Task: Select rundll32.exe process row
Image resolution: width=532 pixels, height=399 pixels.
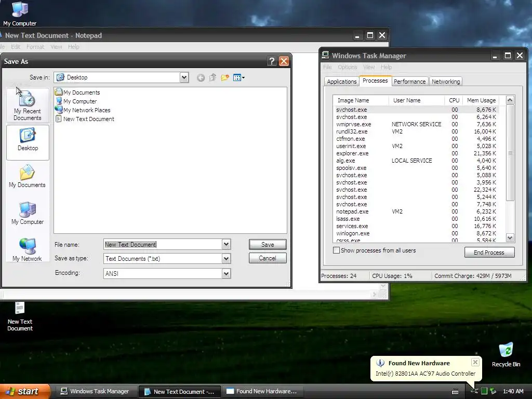Action: (x=416, y=131)
